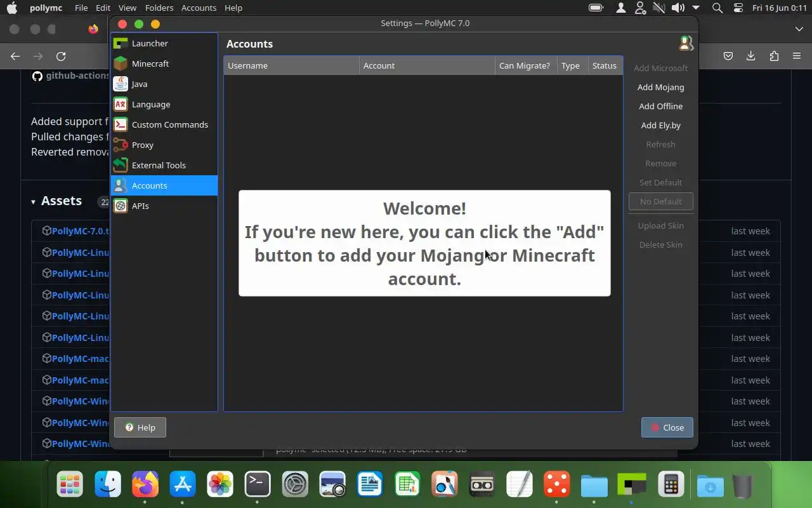Click the Remove account button

[x=660, y=163]
